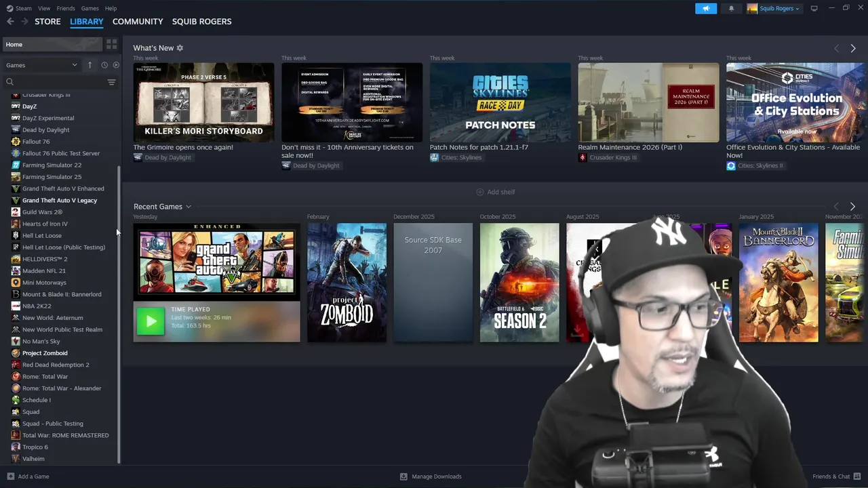Switch to the COMMUNITY tab
This screenshot has width=868, height=488.
pos(138,22)
